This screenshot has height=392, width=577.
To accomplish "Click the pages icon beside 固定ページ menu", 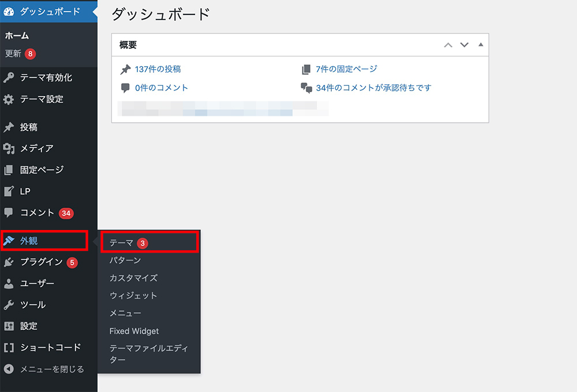I will (x=9, y=170).
